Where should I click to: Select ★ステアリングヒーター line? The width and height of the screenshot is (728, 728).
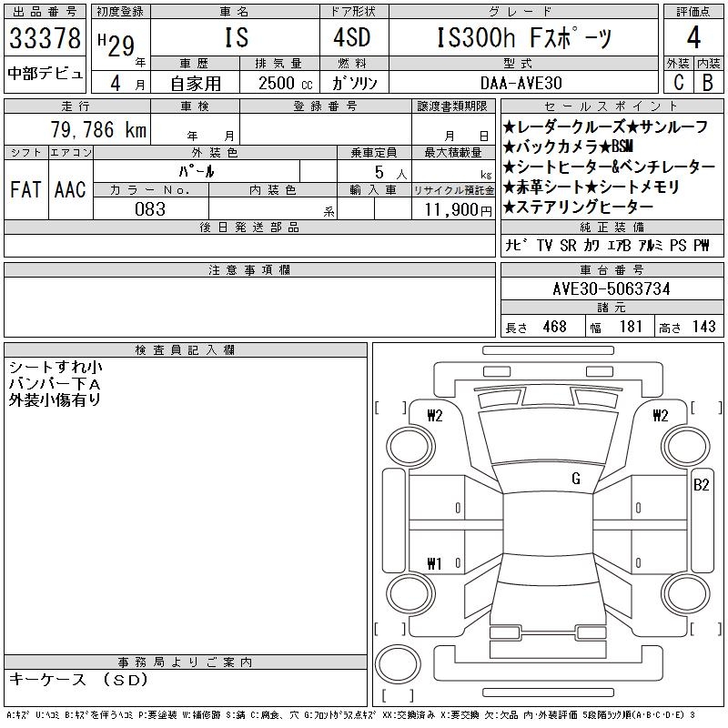click(x=578, y=207)
